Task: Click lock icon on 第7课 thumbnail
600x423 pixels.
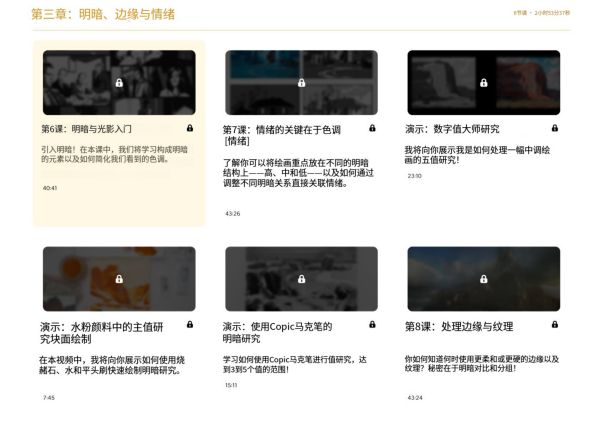Action: pos(302,83)
